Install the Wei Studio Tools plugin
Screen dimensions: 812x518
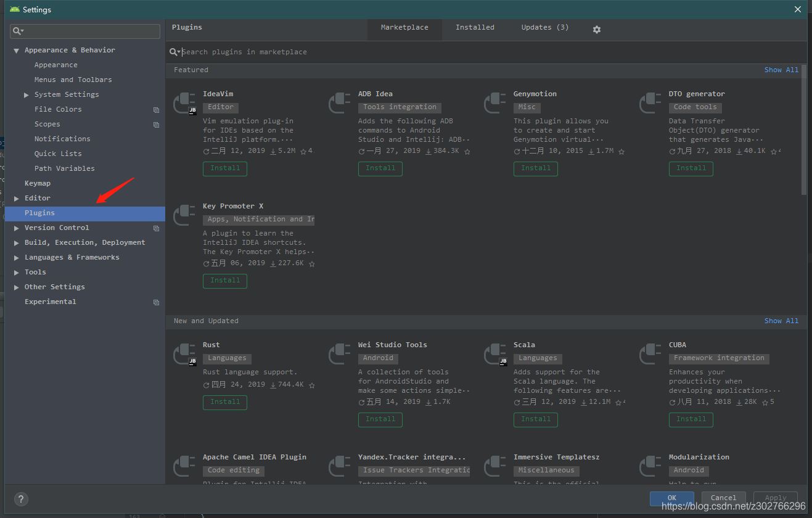(380, 420)
